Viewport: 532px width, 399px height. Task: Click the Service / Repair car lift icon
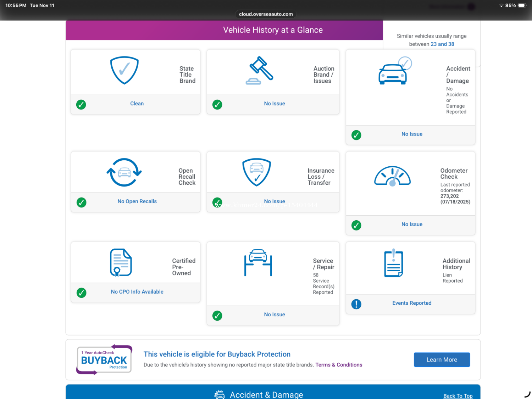[258, 262]
